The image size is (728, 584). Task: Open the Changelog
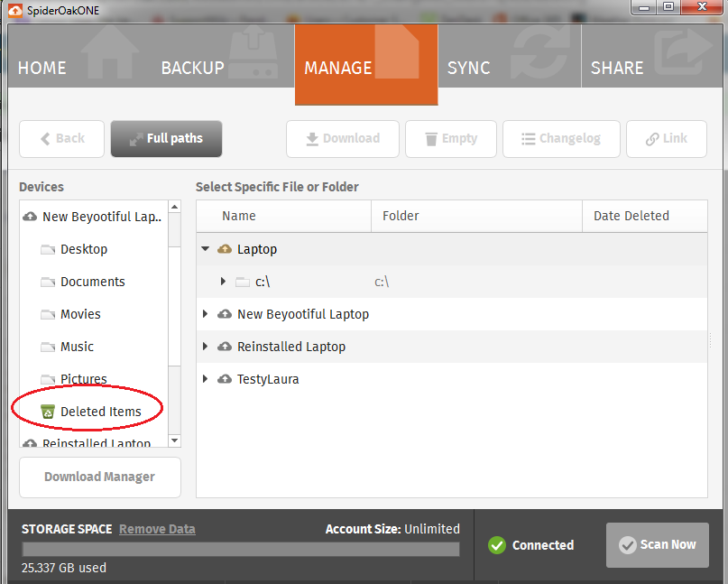coord(561,139)
